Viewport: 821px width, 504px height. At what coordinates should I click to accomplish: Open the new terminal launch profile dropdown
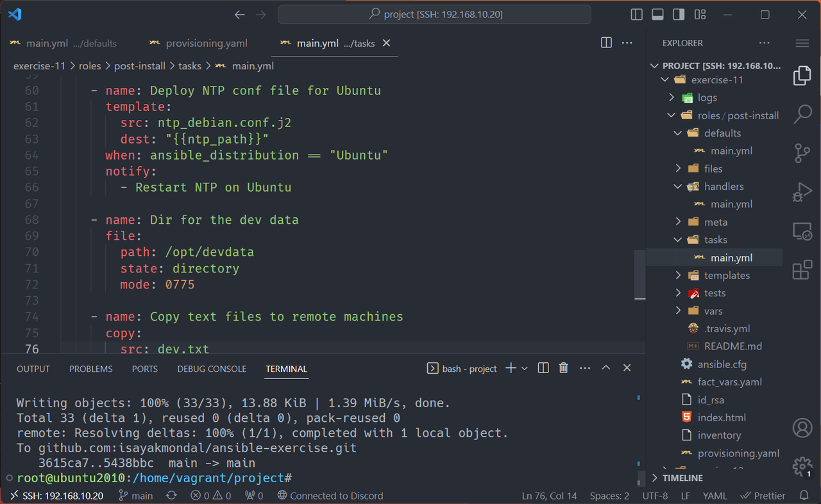(x=525, y=368)
